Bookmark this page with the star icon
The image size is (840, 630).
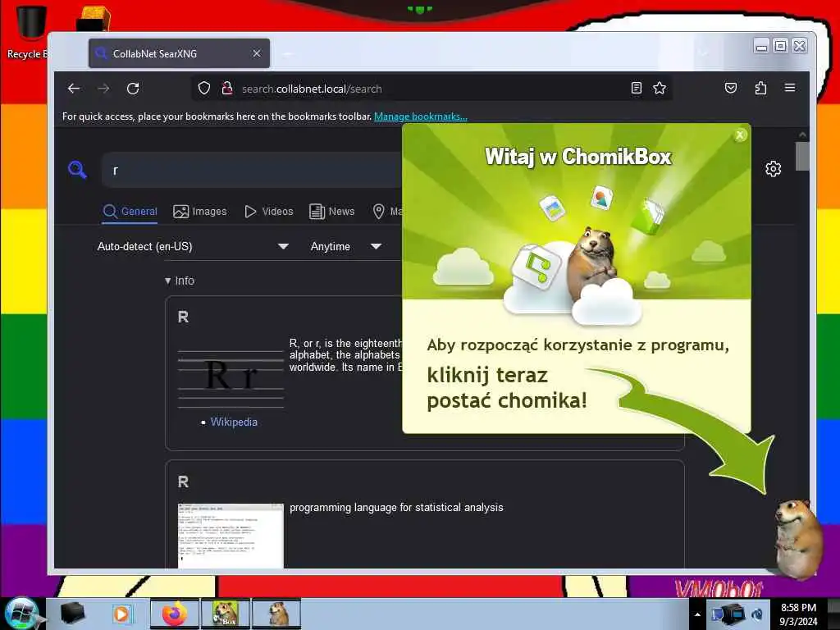tap(660, 88)
